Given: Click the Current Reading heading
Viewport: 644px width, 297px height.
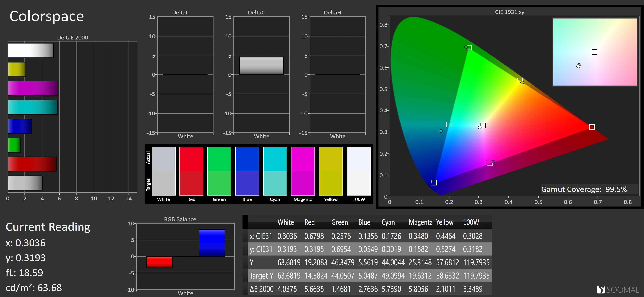Looking at the screenshot, I should coord(48,227).
